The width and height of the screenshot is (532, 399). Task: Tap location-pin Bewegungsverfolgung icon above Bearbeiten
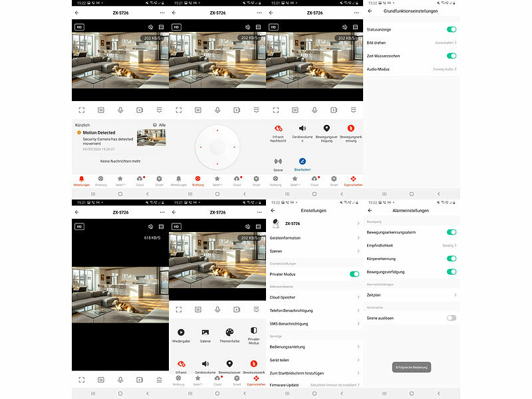coord(327,128)
